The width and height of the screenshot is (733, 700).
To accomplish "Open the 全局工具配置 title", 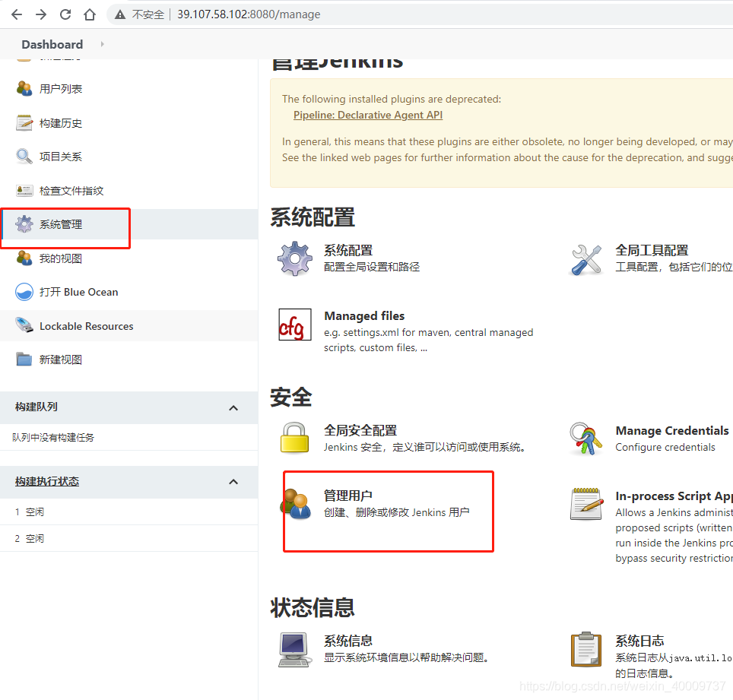I will (652, 251).
